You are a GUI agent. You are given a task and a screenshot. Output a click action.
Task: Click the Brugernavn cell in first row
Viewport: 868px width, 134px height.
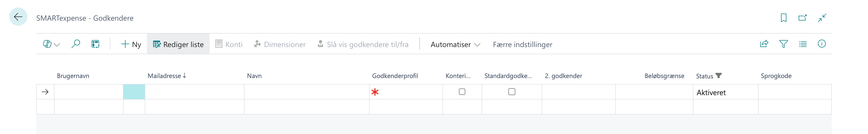tap(89, 92)
